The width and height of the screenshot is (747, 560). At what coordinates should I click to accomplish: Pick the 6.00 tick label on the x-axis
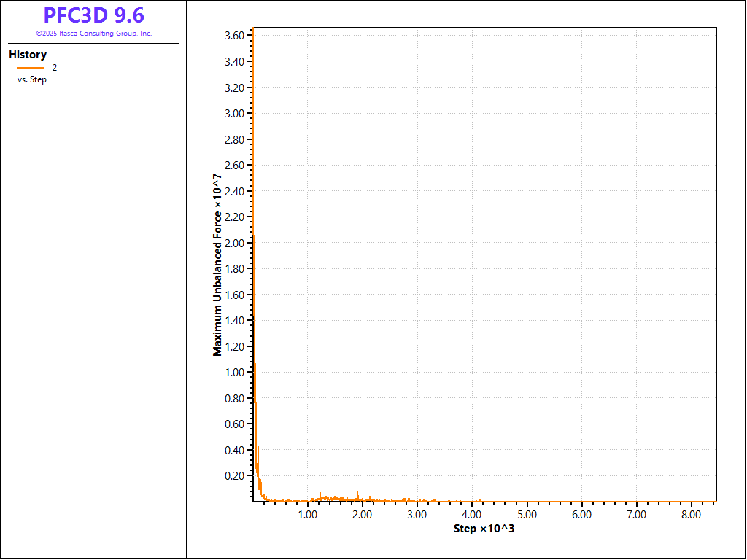tap(581, 515)
